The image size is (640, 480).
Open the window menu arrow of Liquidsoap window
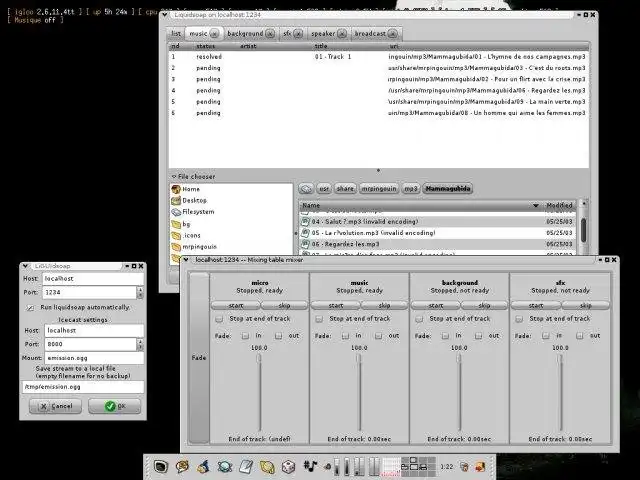164,15
